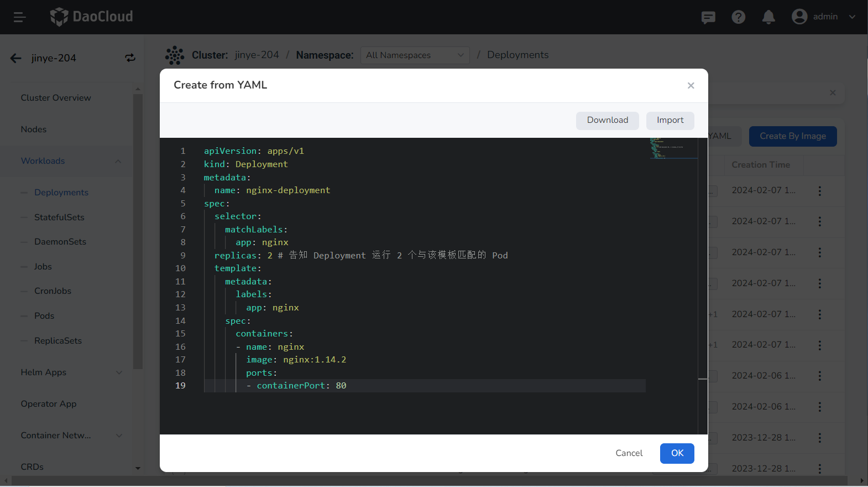868x487 pixels.
Task: Confirm with the OK button
Action: [677, 453]
